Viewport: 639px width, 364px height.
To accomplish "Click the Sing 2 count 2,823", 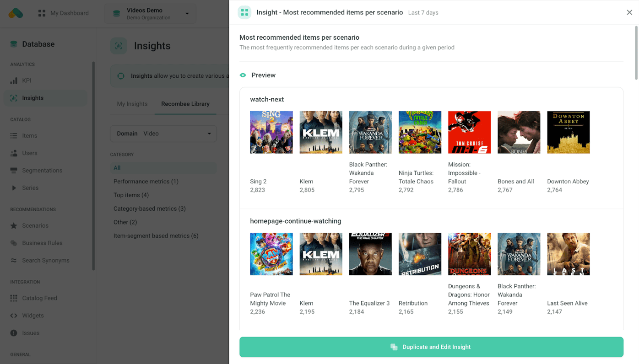I will [x=257, y=190].
